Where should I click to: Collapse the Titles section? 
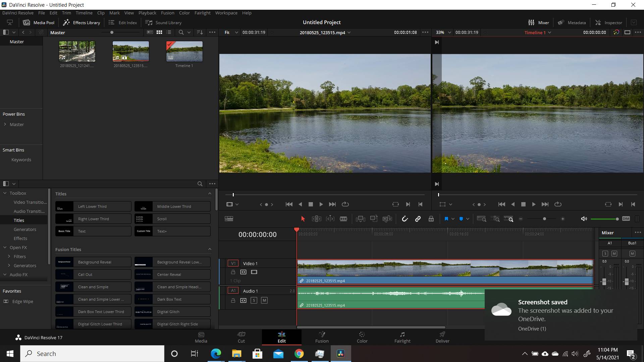(x=210, y=193)
